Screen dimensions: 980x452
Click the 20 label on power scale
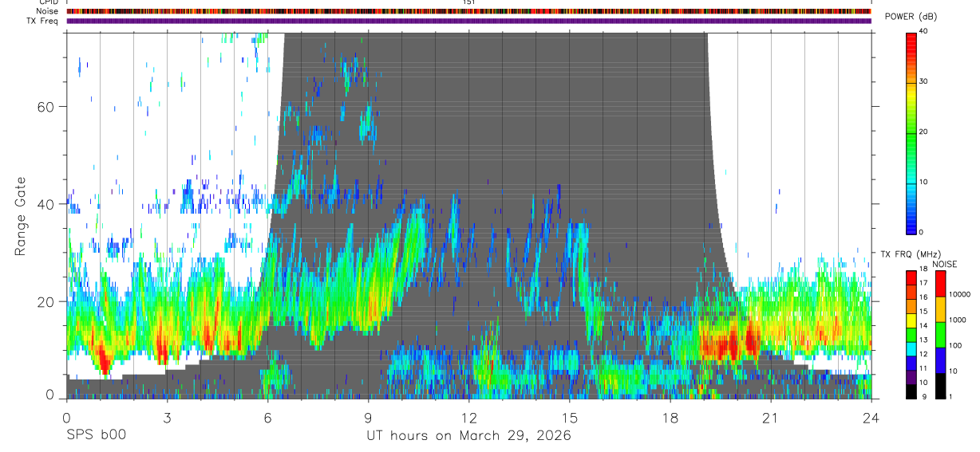pos(923,132)
